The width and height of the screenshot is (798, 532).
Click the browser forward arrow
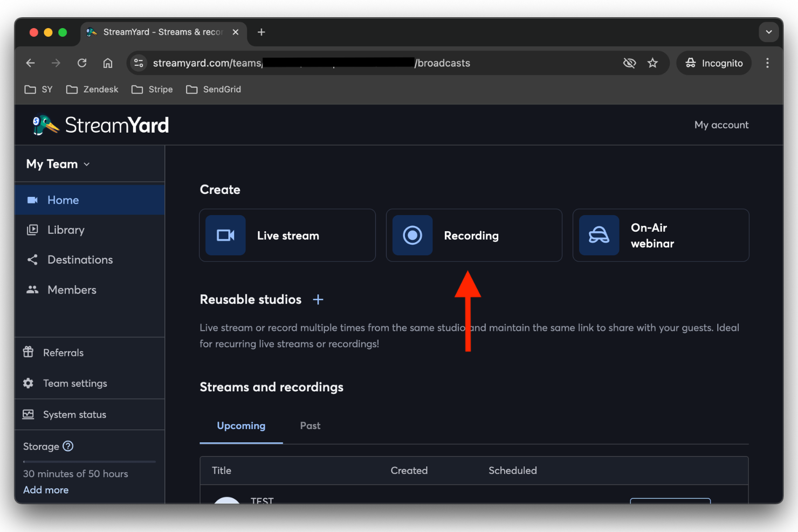pyautogui.click(x=56, y=63)
